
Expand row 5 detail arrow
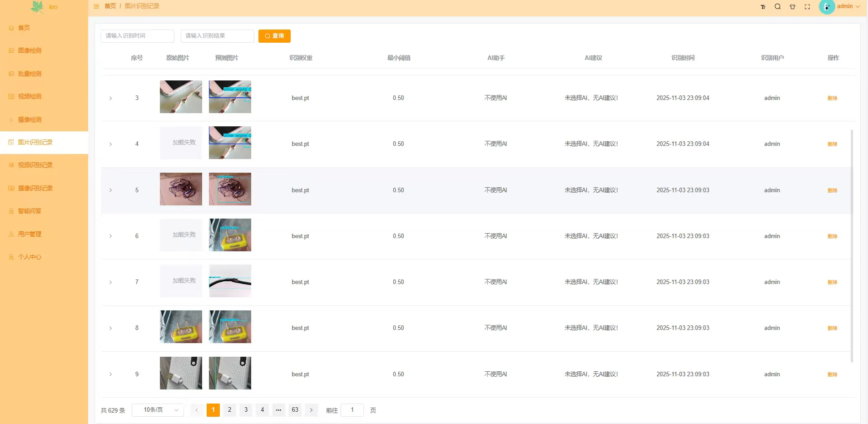(x=110, y=190)
